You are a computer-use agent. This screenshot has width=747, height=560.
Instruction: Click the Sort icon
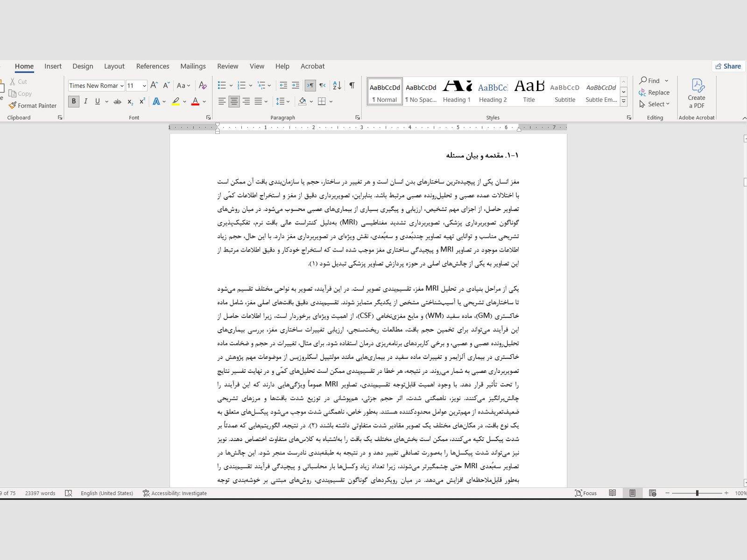pyautogui.click(x=337, y=85)
